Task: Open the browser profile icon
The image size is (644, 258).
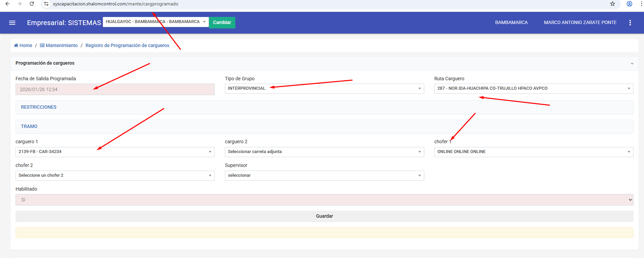Action: pyautogui.click(x=629, y=4)
